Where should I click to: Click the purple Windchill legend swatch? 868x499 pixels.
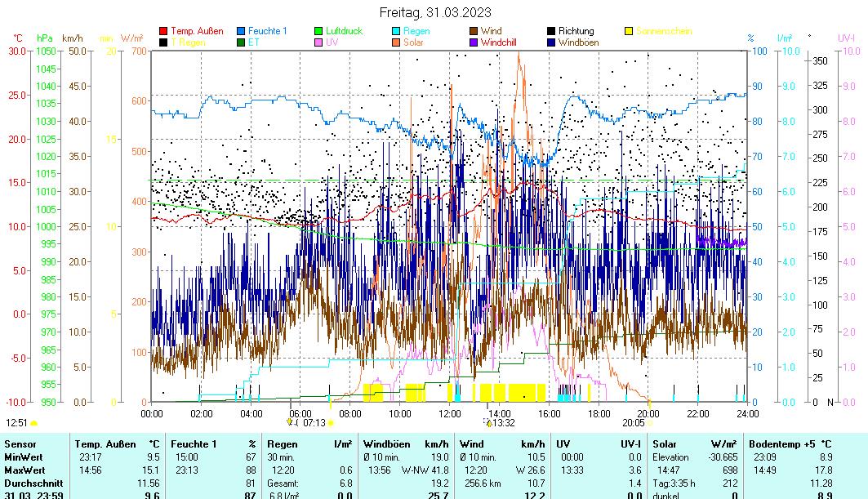474,42
